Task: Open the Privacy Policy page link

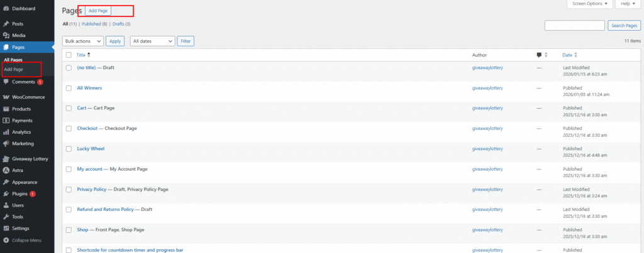Action: (x=92, y=189)
